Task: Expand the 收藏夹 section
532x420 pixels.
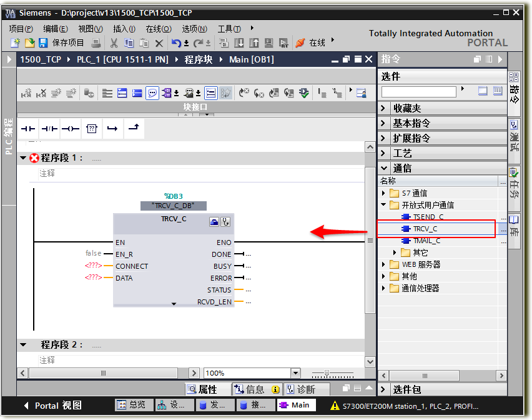Action: pyautogui.click(x=383, y=108)
